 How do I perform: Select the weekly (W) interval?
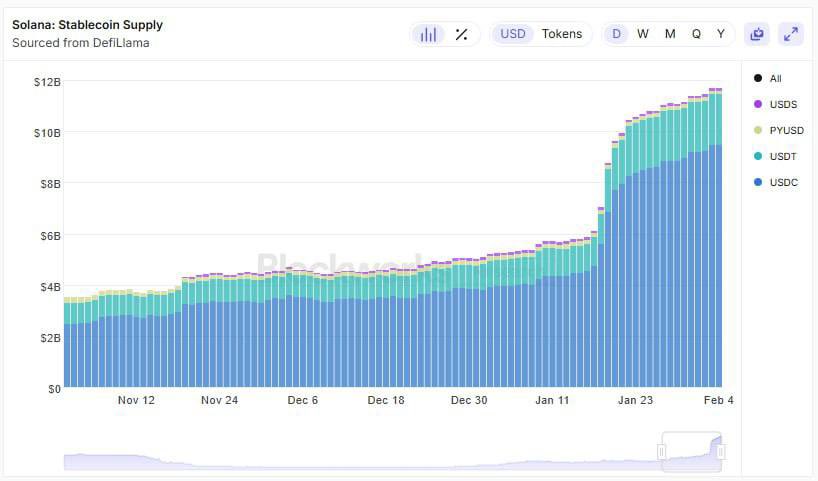(643, 34)
